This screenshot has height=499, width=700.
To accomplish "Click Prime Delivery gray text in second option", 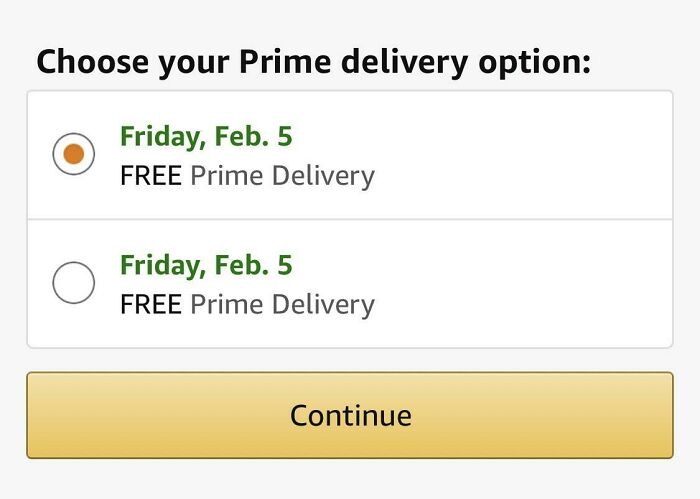I will click(x=282, y=304).
